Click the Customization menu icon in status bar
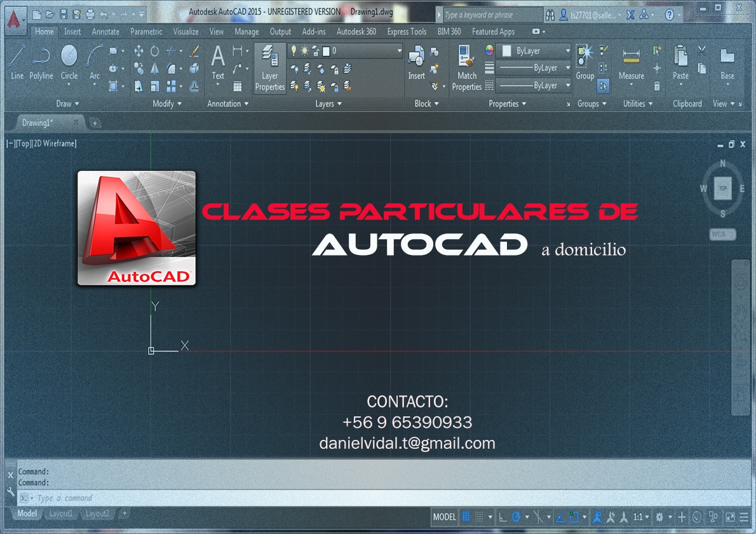Screen dimensions: 756x534 tap(745, 517)
